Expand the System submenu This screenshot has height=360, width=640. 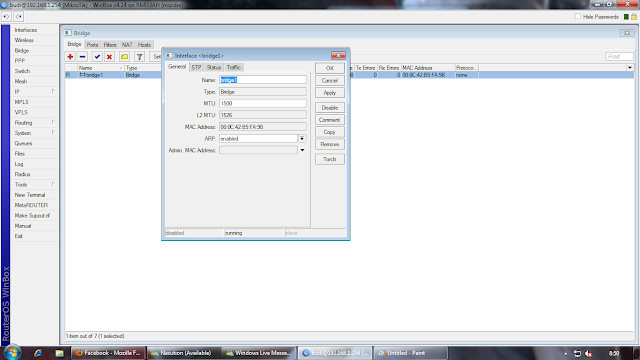coord(53,133)
